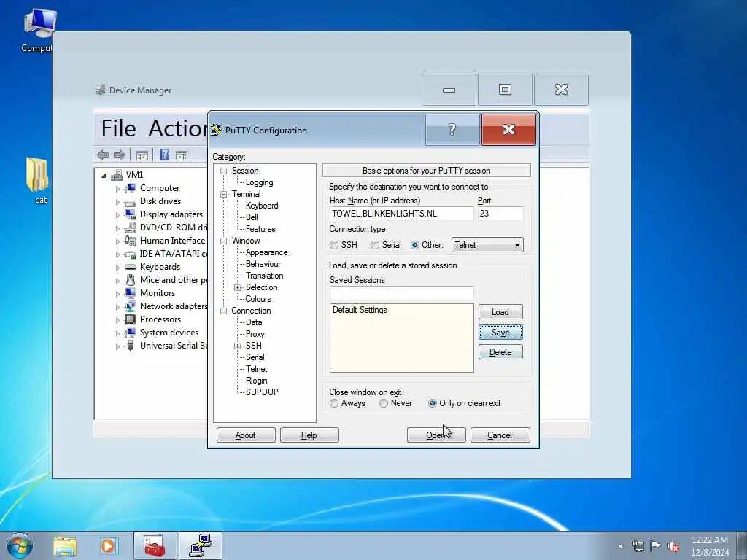Screen dimensions: 747x560
Task: Open Windows Explorer from the taskbar
Action: (65, 546)
